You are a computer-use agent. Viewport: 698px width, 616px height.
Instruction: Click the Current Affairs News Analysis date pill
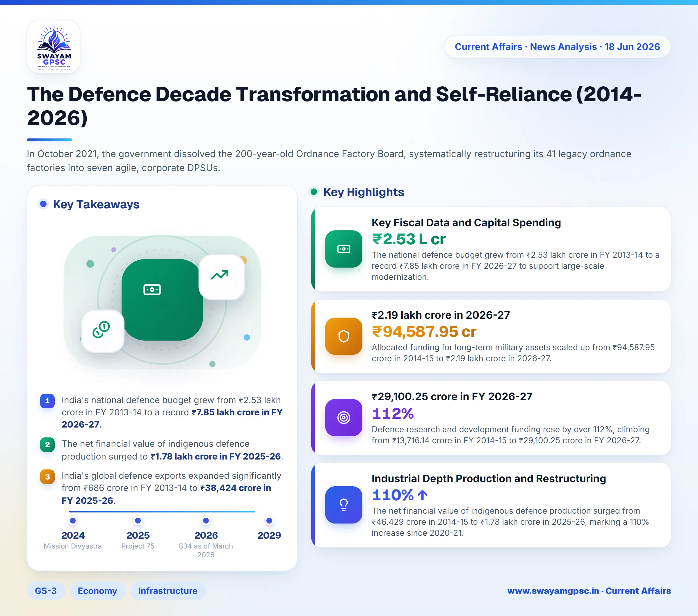pyautogui.click(x=557, y=47)
